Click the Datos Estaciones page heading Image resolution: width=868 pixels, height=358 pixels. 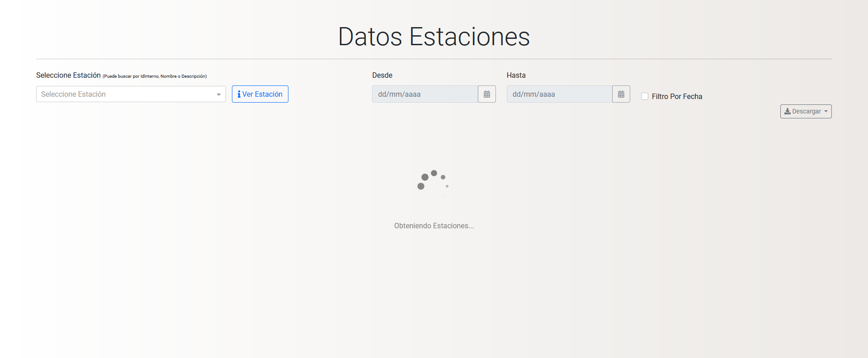[x=434, y=37]
